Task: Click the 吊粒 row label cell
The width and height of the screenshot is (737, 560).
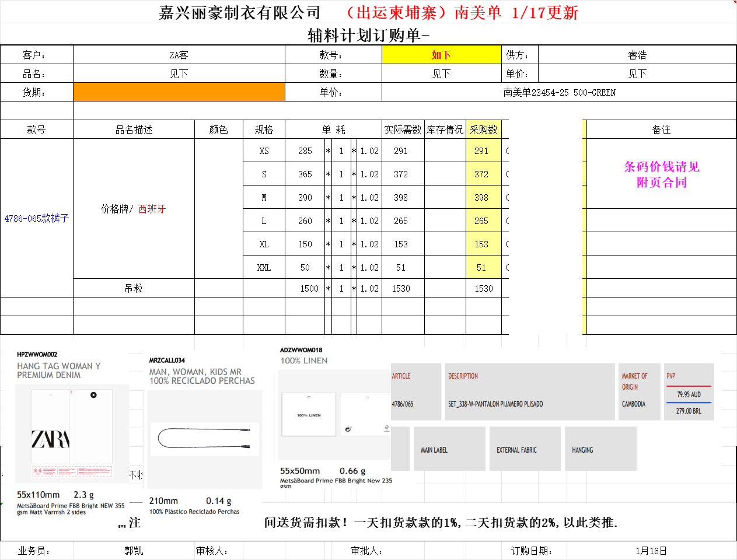Action: pyautogui.click(x=134, y=288)
